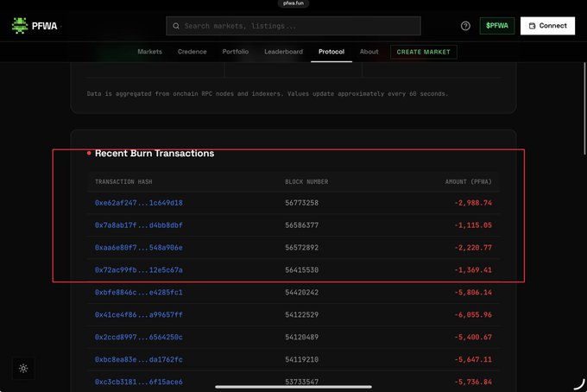
Task: Click burn amount -5,806.14
Action: coord(473,293)
